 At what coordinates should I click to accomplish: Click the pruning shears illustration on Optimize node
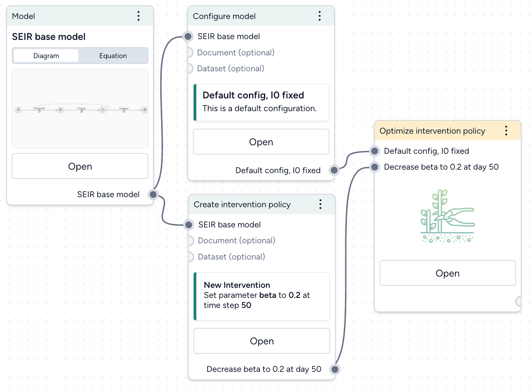pos(448,217)
